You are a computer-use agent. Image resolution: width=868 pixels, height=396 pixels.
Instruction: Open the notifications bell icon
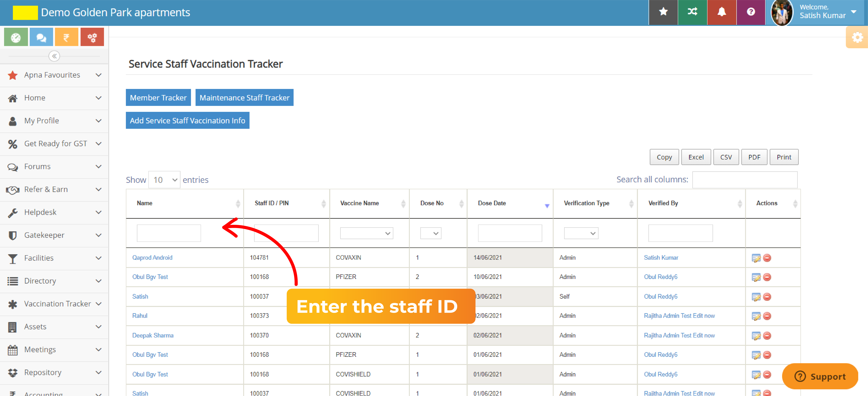(721, 12)
